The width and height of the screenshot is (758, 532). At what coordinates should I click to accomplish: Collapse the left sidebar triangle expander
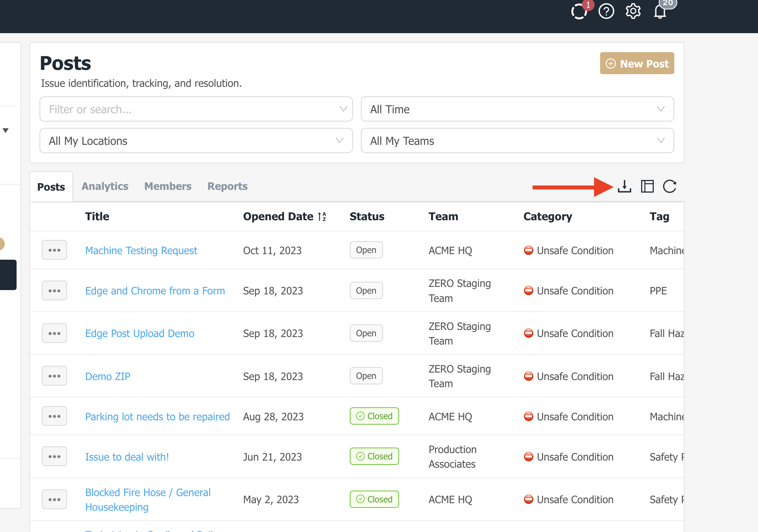(6, 130)
